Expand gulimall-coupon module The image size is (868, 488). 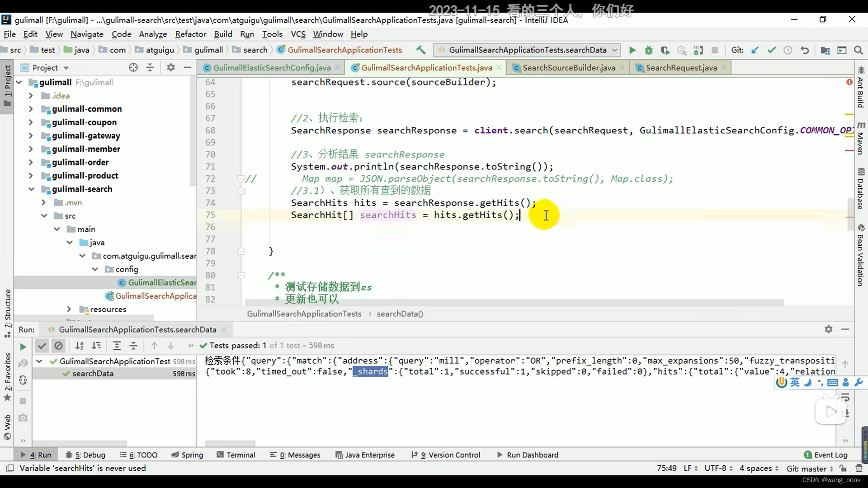pos(31,122)
